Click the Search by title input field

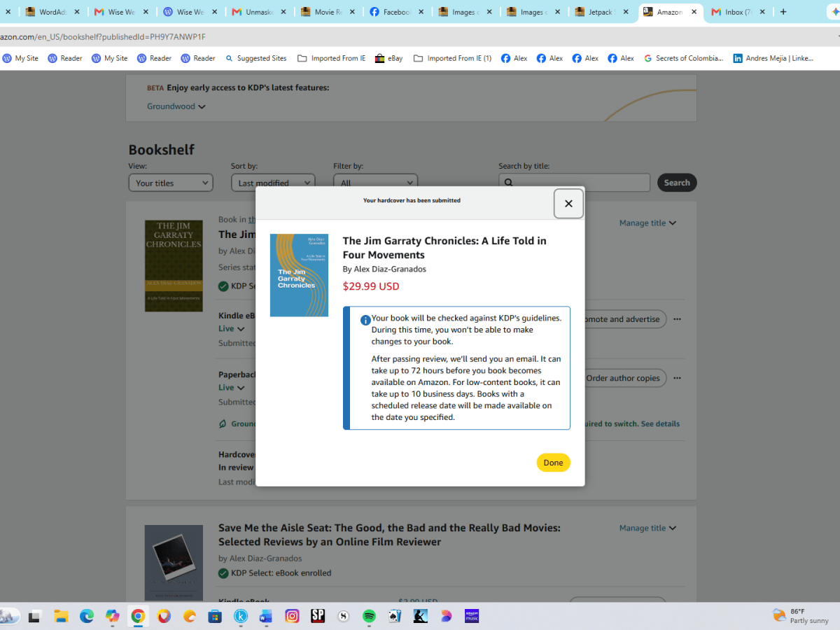click(x=574, y=183)
